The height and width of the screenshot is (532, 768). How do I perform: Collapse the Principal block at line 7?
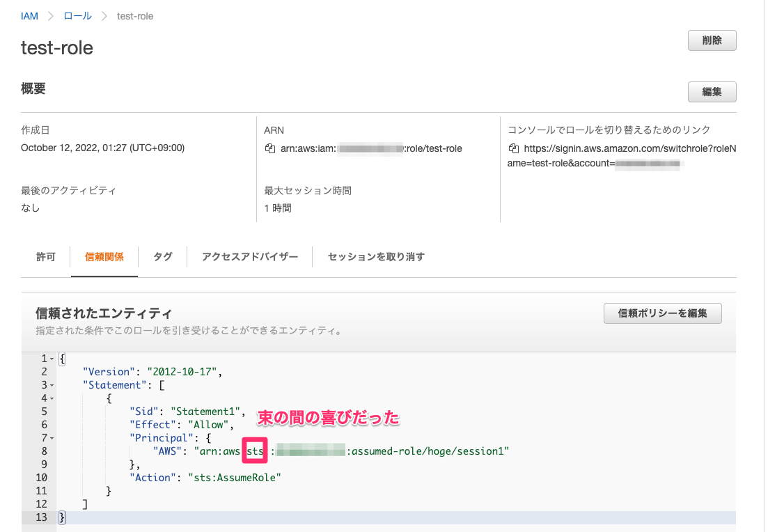tap(52, 437)
